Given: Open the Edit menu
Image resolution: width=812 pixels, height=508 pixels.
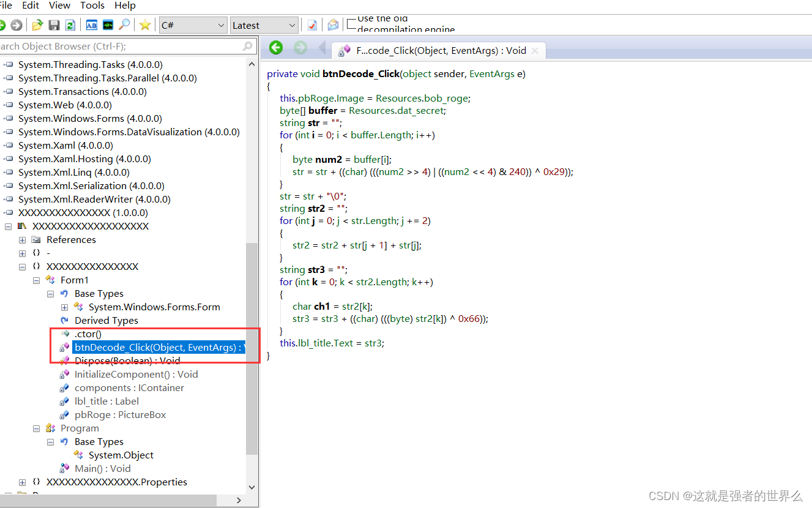Looking at the screenshot, I should point(31,6).
